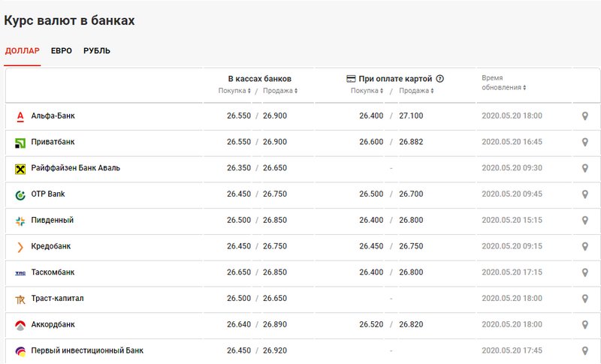
Task: Click the map pin in Таскомбанк row
Action: point(585,272)
